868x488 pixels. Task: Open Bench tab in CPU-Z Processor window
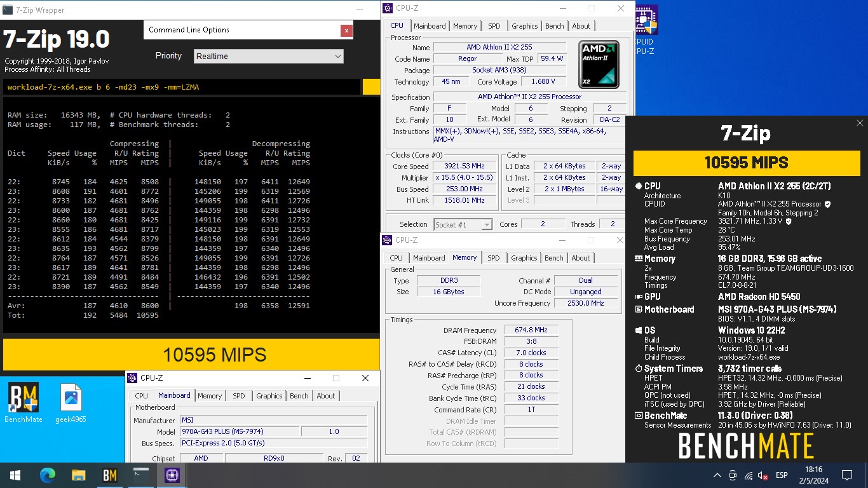coord(555,26)
